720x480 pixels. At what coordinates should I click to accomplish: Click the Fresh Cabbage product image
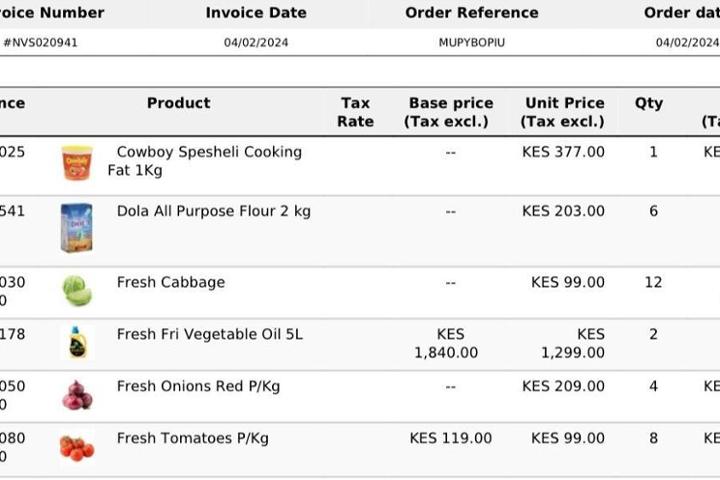point(77,291)
